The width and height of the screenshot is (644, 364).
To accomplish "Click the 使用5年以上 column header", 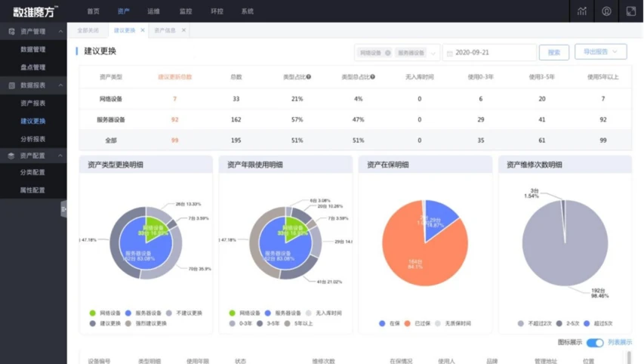I will point(602,77).
